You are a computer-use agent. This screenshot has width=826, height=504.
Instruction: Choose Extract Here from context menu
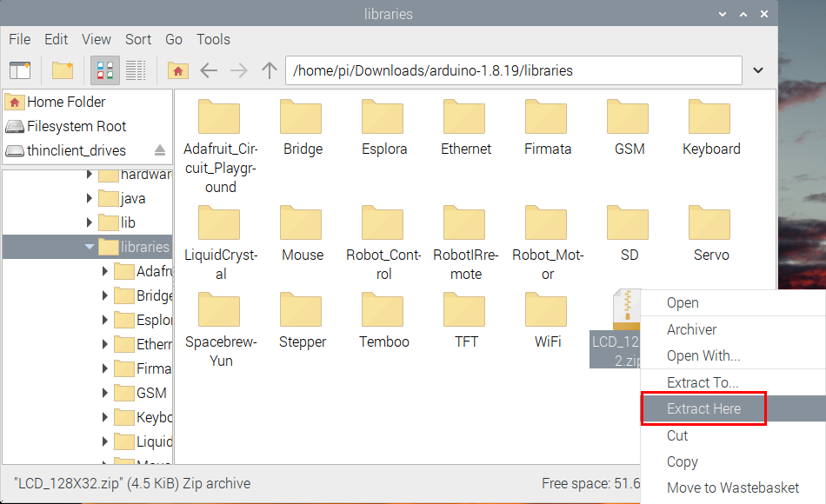click(703, 408)
